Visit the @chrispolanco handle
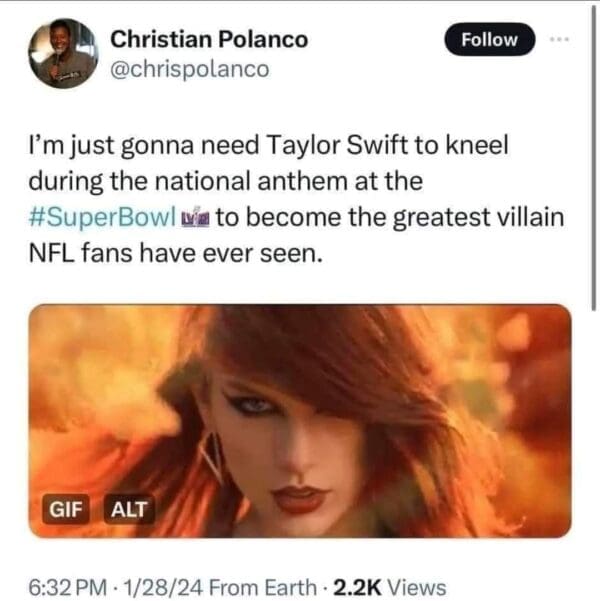This screenshot has height=601, width=600. point(188,71)
